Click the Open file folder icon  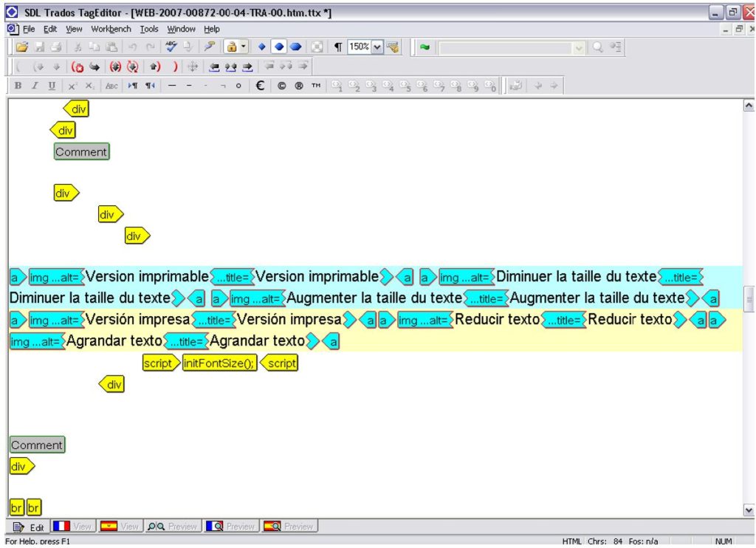pos(21,47)
